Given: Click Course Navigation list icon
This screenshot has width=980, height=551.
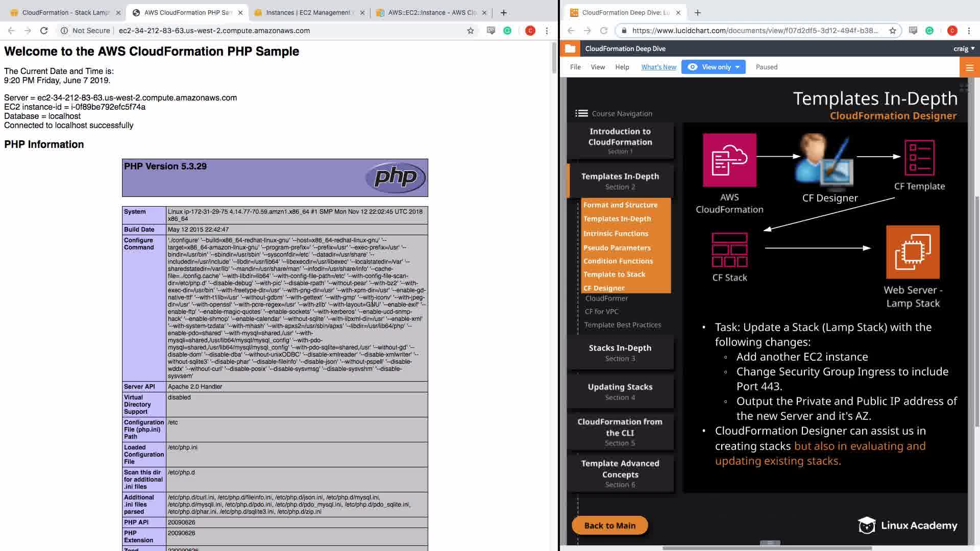Looking at the screenshot, I should coord(581,113).
